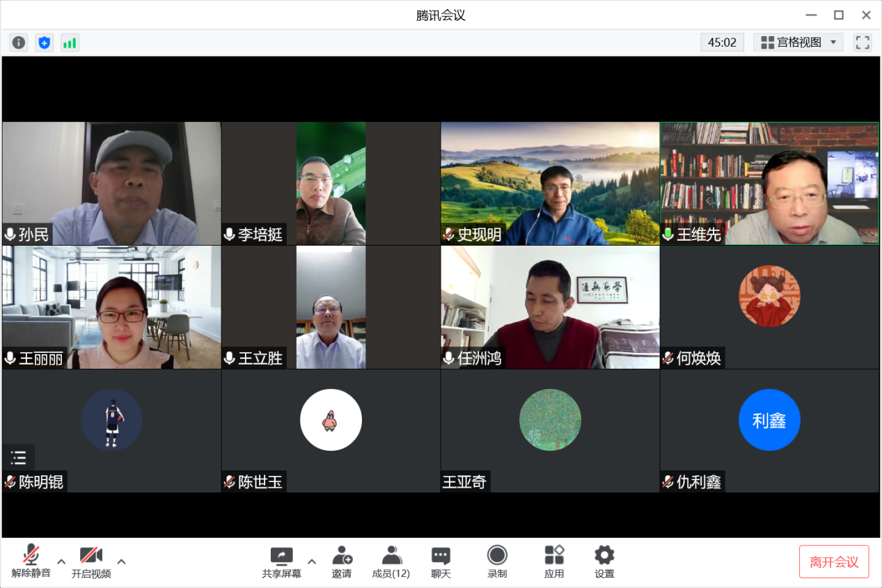The width and height of the screenshot is (882, 588).
Task: Expand video options arrow beside 开启视频
Action: pos(121,562)
